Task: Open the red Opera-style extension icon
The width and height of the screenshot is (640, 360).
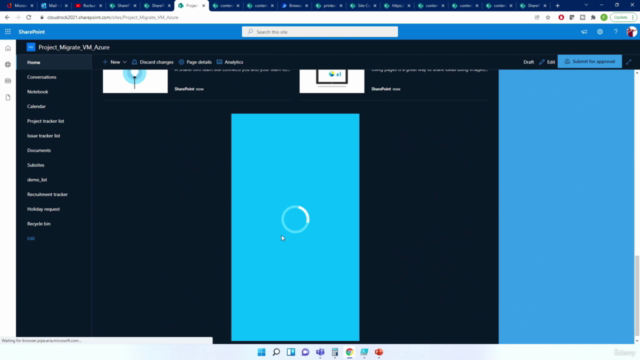Action: [x=561, y=18]
